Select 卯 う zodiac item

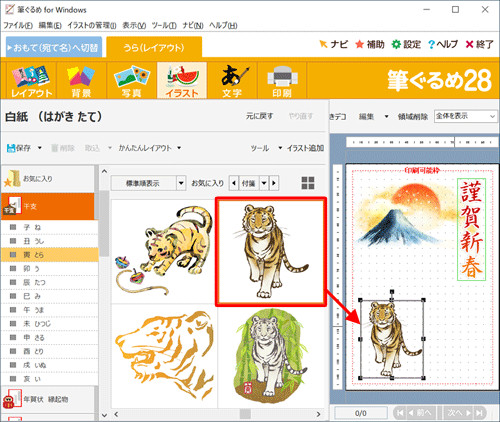(x=50, y=269)
